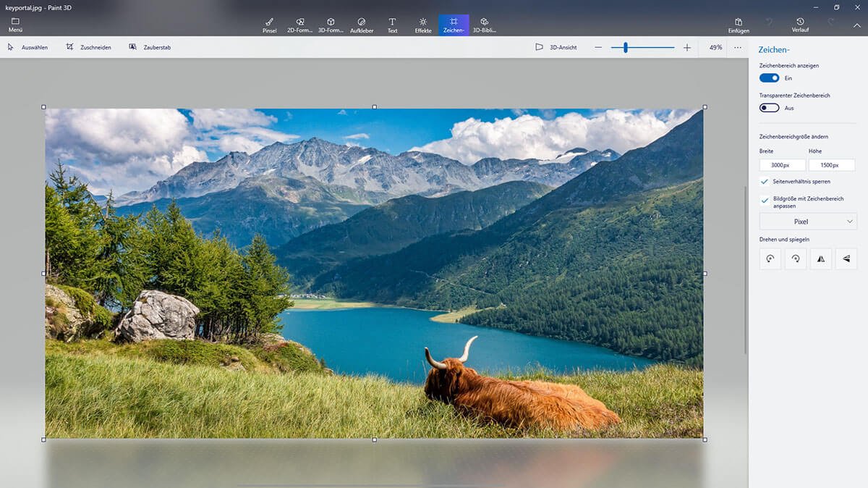This screenshot has width=868, height=488.
Task: Browse the 3D-Bibliothek
Action: 485,22
